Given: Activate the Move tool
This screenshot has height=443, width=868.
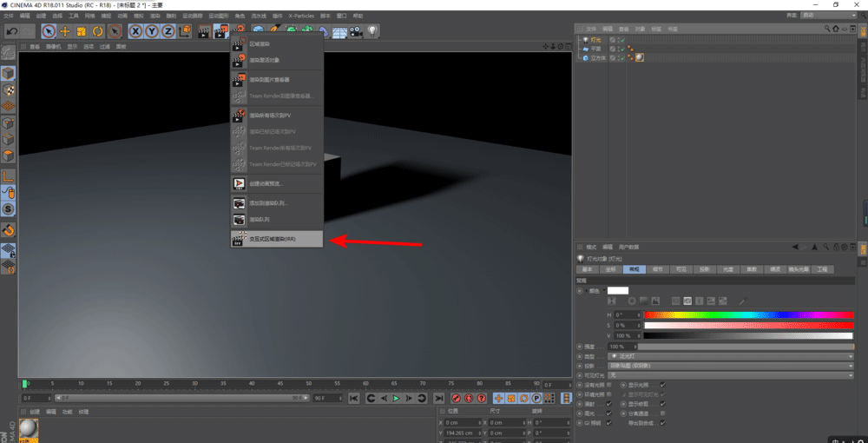Looking at the screenshot, I should click(65, 31).
